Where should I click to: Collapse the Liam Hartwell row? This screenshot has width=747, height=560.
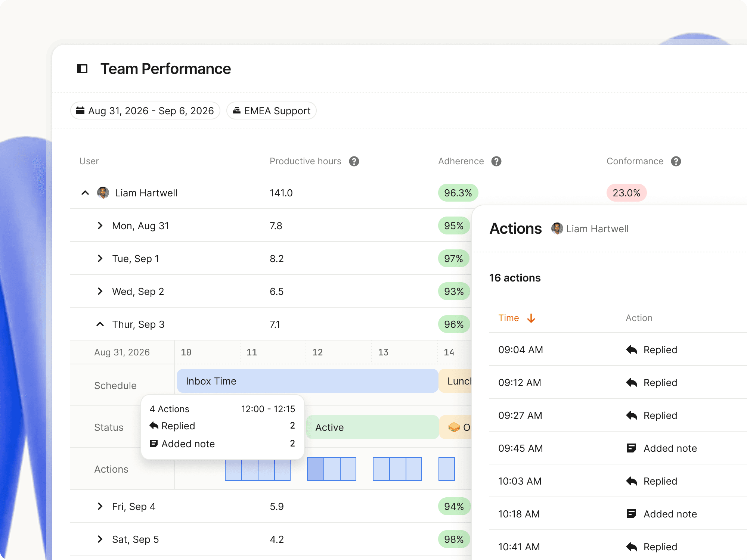[x=85, y=193]
